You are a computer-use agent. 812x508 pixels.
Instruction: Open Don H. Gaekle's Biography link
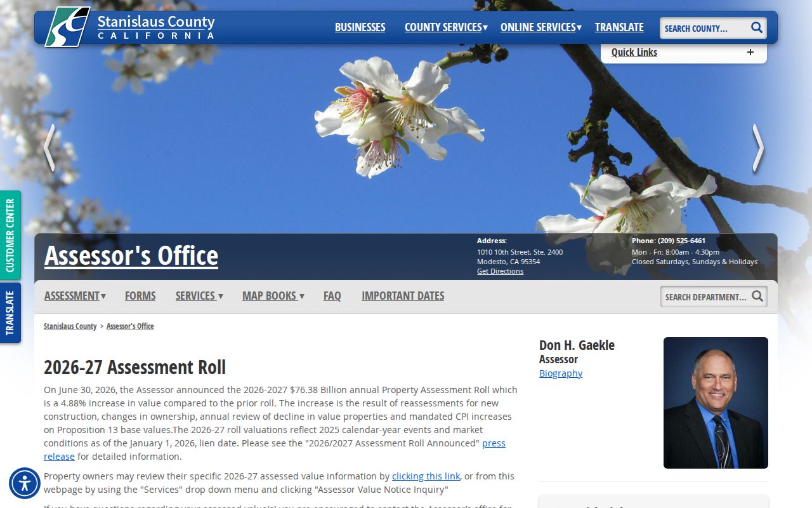pos(561,373)
